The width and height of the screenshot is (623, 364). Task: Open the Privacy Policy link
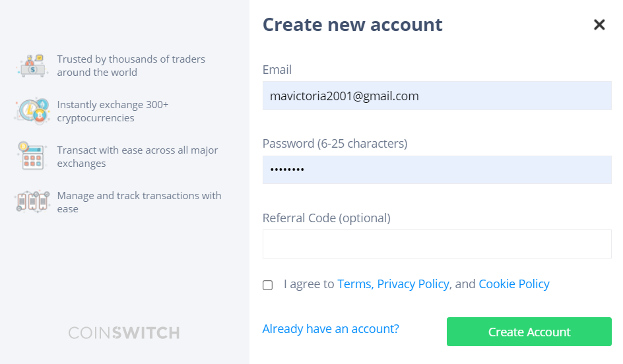pos(414,284)
